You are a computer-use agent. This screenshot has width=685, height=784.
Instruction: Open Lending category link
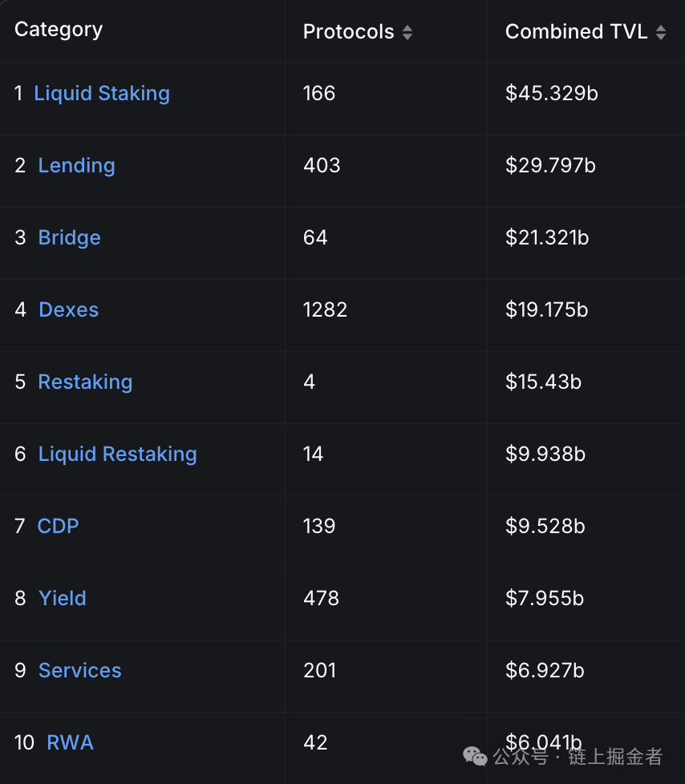click(x=76, y=165)
